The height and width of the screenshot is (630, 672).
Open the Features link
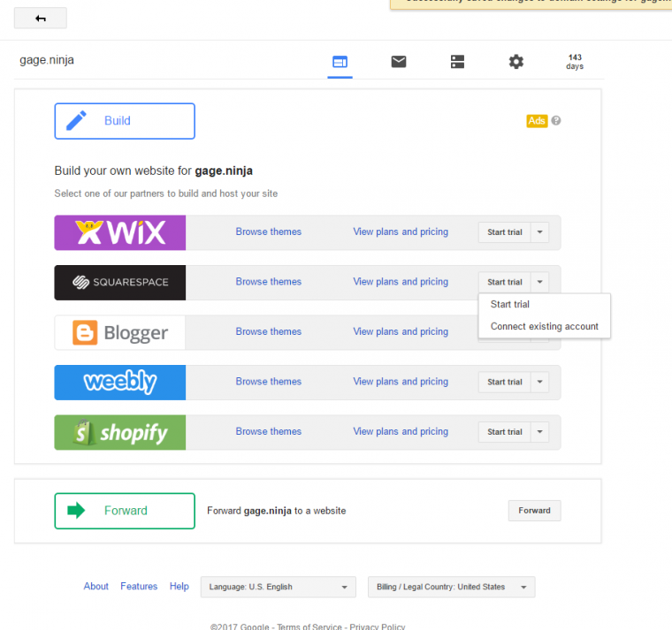(x=139, y=587)
